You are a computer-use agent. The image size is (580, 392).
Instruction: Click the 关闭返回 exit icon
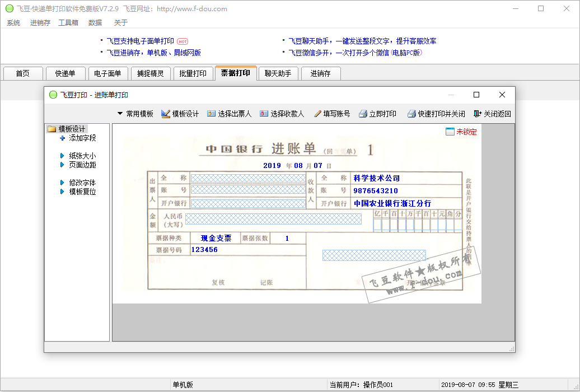tap(478, 114)
